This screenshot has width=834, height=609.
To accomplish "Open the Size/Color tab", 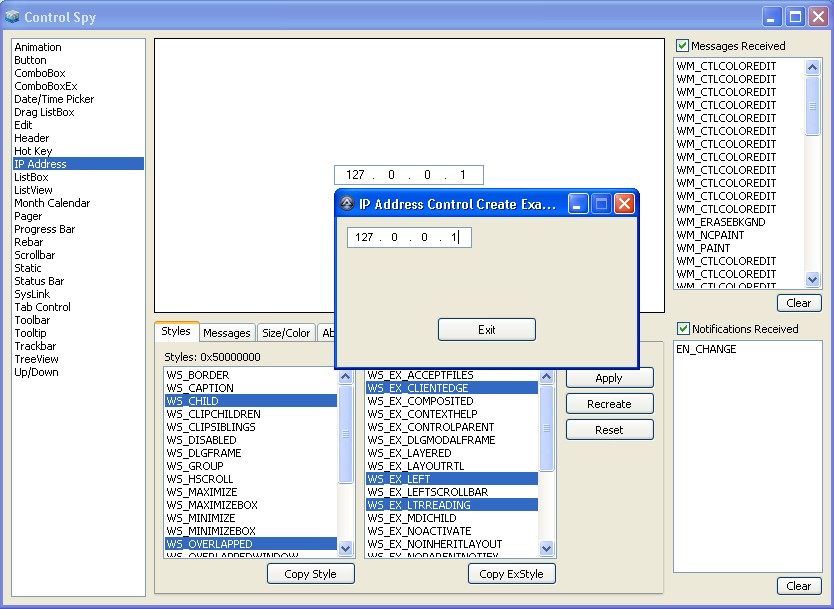I will pyautogui.click(x=286, y=333).
